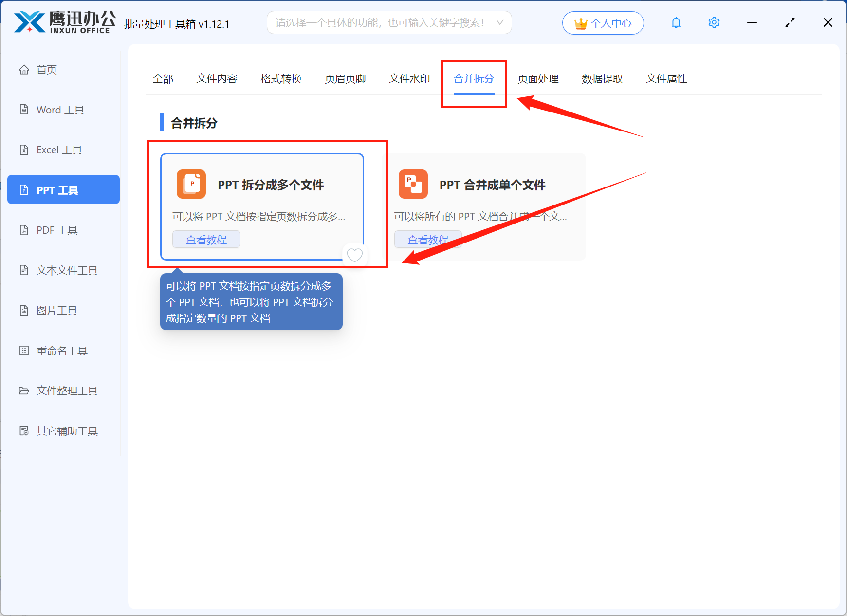Go to 图片工具 in sidebar
The image size is (847, 616).
57,310
